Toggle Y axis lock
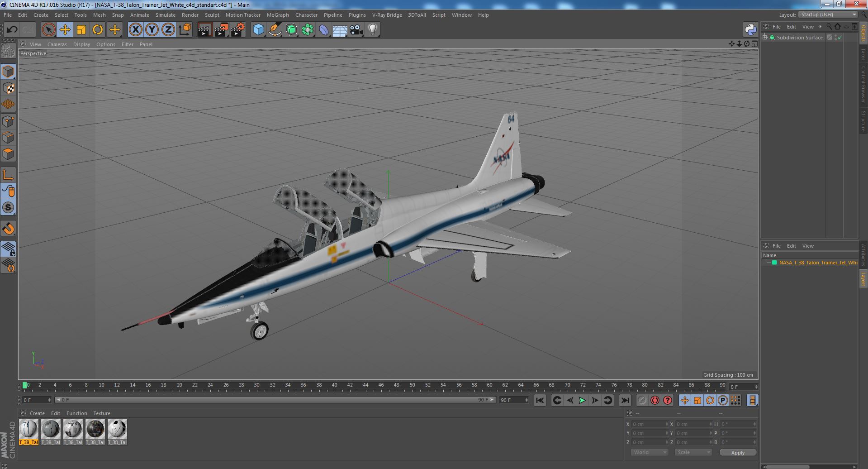The height and width of the screenshot is (469, 868). click(x=152, y=30)
